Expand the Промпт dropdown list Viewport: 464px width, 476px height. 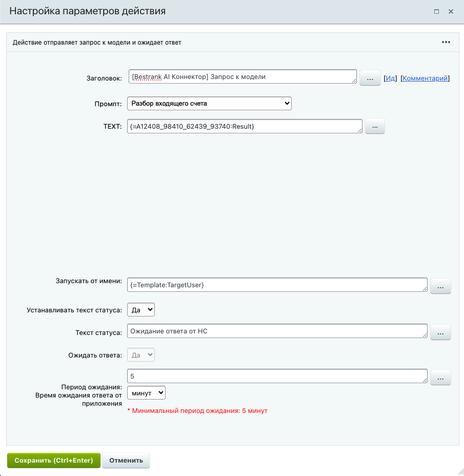(x=209, y=104)
